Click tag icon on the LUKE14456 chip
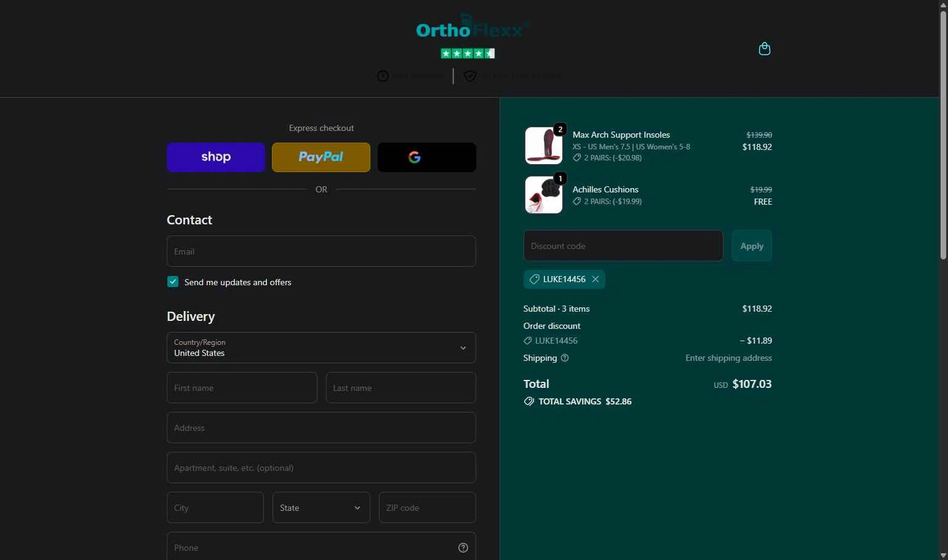948x560 pixels. [x=534, y=279]
